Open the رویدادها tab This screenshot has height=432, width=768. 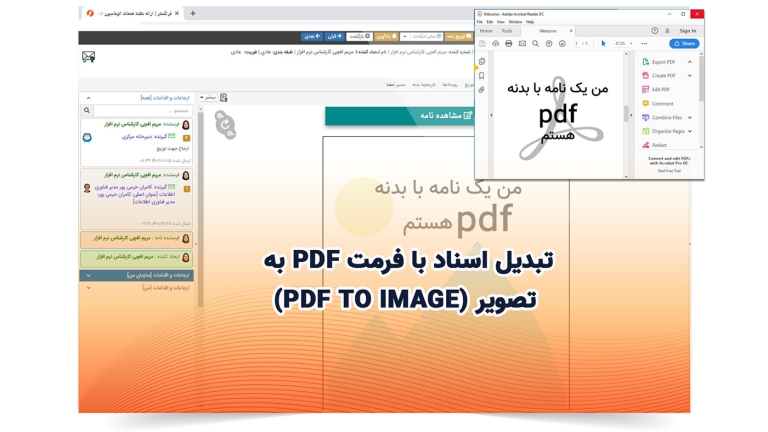(450, 85)
